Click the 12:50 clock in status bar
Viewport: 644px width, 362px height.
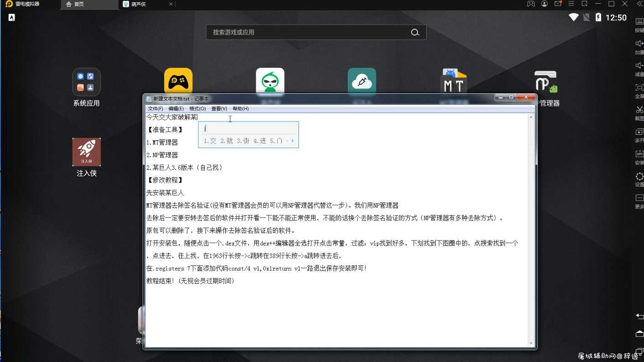tap(616, 18)
